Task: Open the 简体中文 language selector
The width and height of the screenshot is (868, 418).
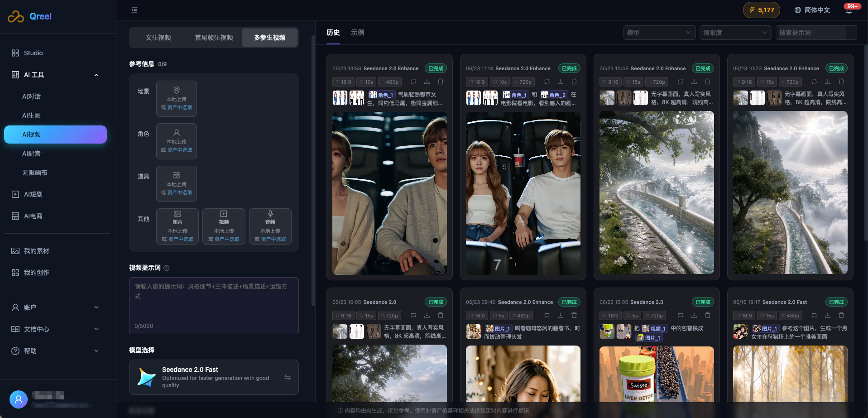Action: (812, 10)
